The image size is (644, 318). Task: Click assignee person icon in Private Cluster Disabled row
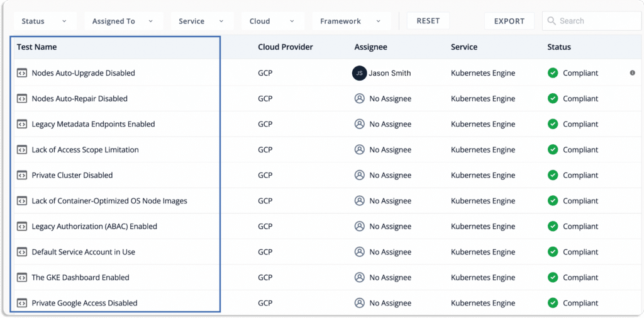(359, 175)
